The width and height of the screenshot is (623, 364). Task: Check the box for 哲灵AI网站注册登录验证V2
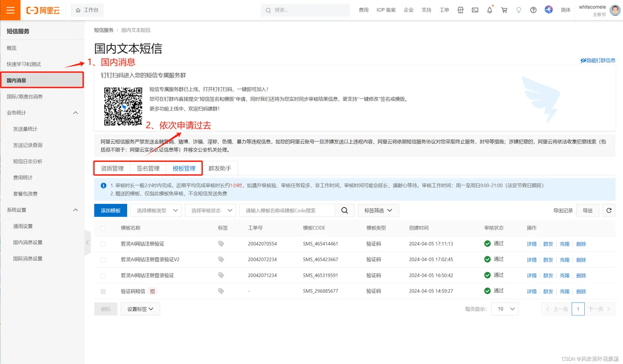click(103, 259)
